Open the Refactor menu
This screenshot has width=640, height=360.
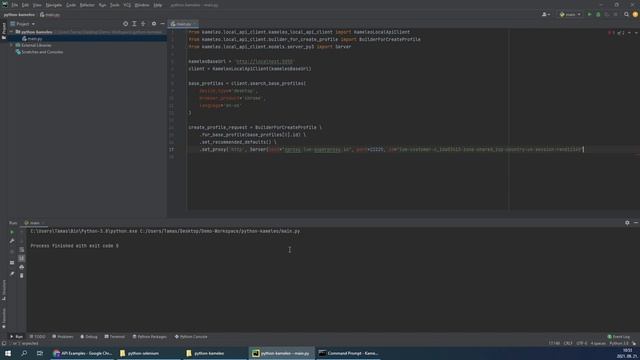[87, 5]
